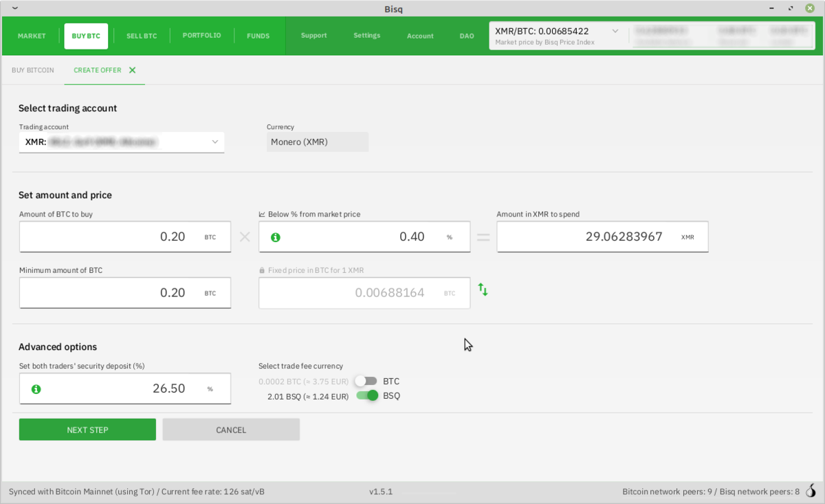Click the chart icon beside Below % label
The height and width of the screenshot is (504, 825).
coord(262,215)
